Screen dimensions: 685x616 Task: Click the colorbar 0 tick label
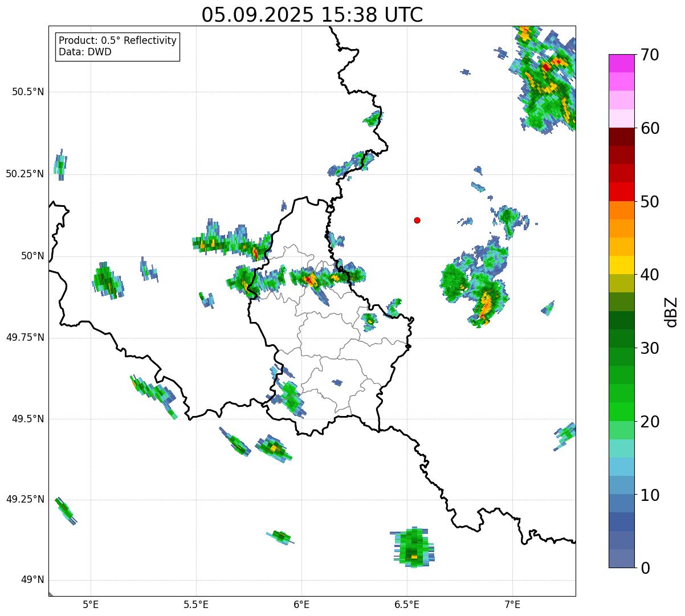click(x=645, y=568)
